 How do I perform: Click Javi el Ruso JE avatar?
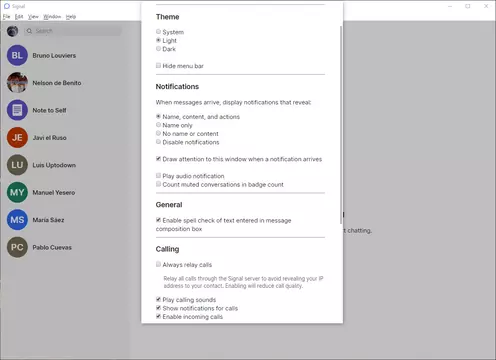17,137
